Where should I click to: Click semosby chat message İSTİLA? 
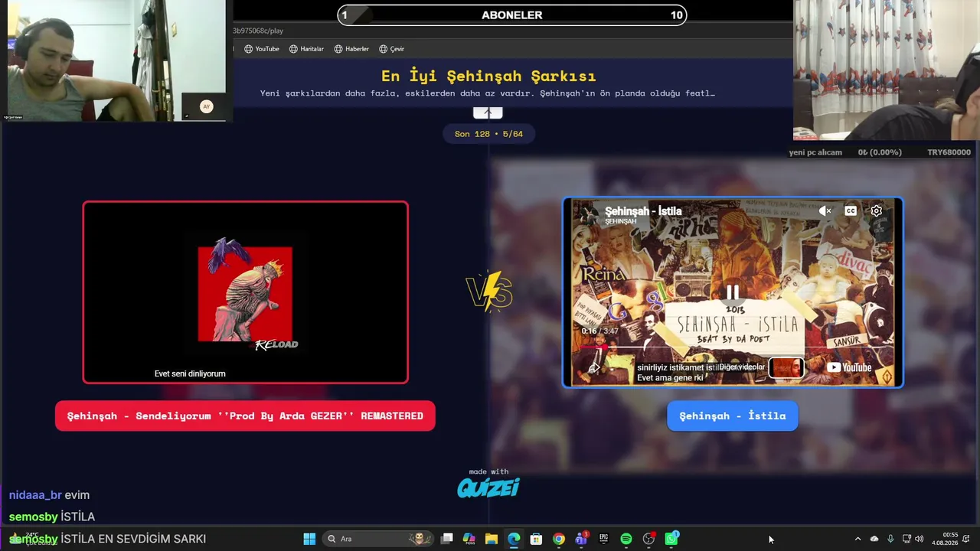coord(52,517)
